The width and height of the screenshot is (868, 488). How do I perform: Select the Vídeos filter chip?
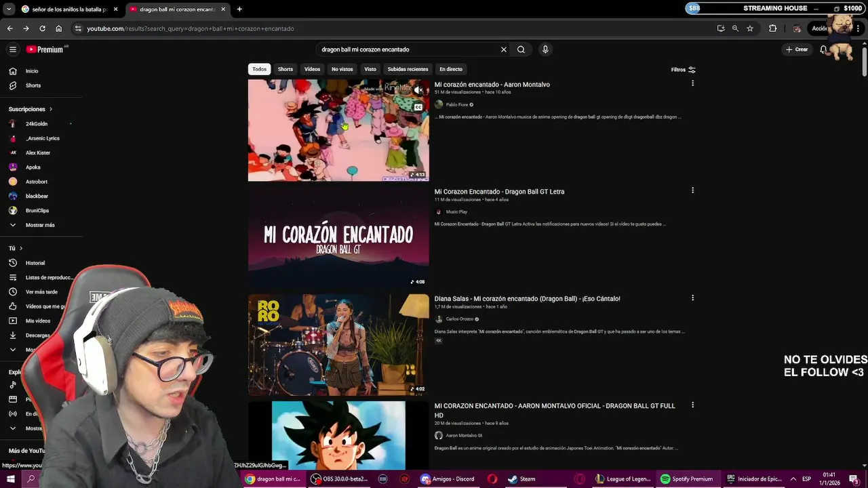312,69
